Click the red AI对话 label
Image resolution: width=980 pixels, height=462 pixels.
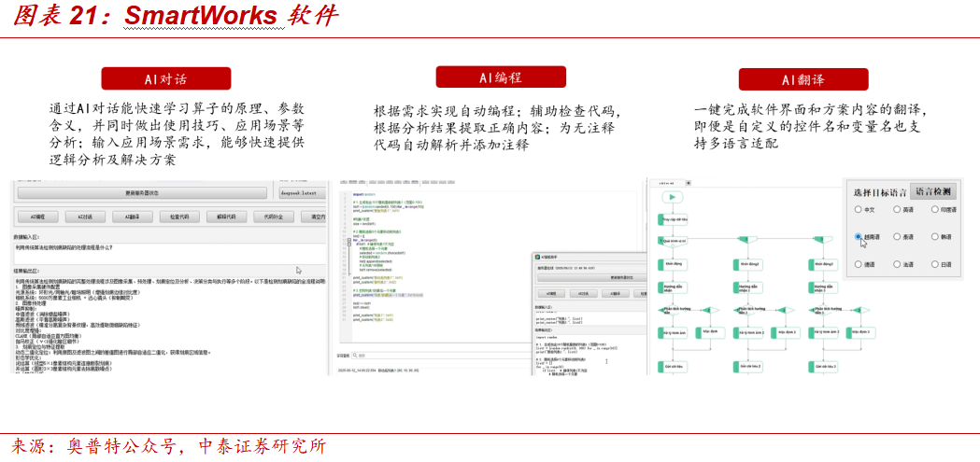tap(166, 79)
